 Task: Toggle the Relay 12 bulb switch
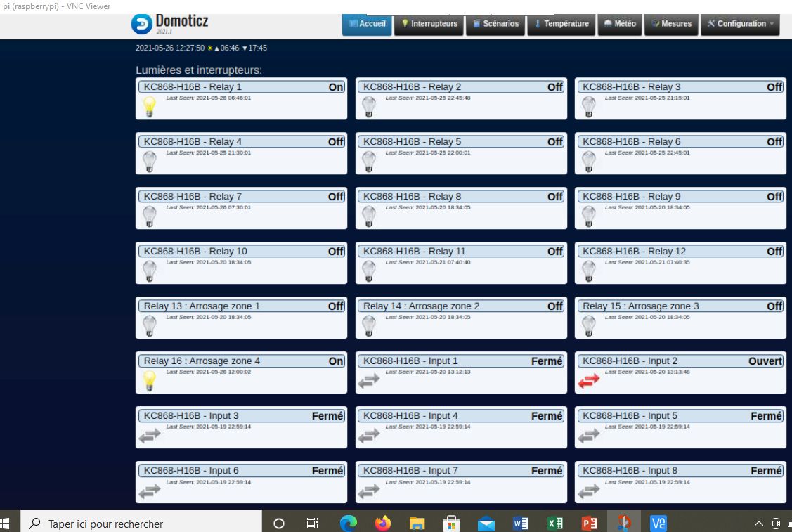pos(588,271)
